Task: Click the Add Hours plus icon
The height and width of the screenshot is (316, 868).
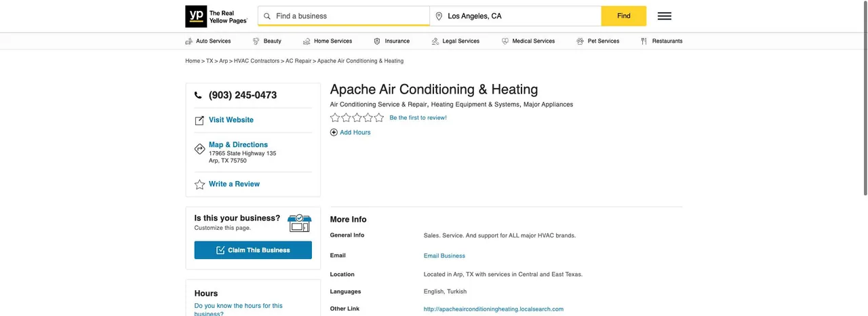Action: tap(334, 132)
